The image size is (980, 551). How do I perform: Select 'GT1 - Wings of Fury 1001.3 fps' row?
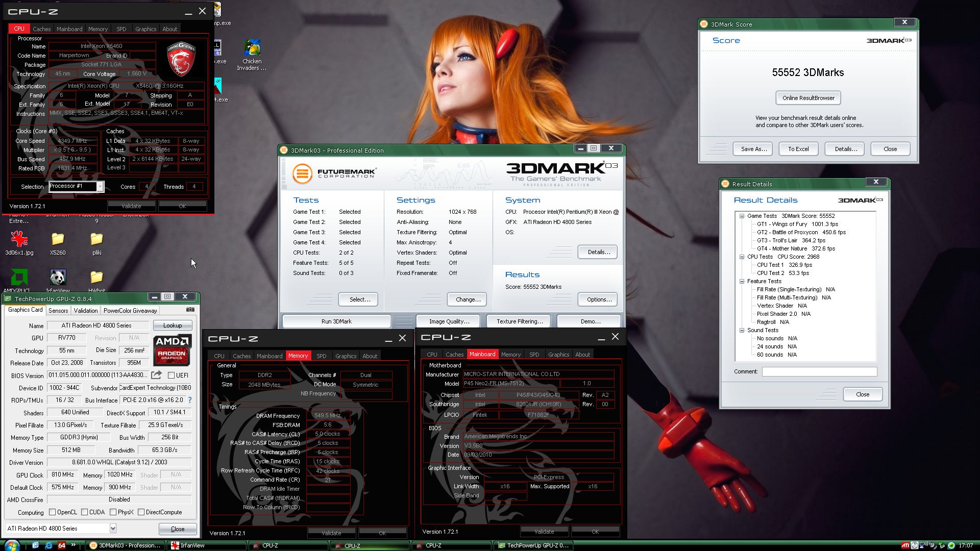[x=797, y=224]
